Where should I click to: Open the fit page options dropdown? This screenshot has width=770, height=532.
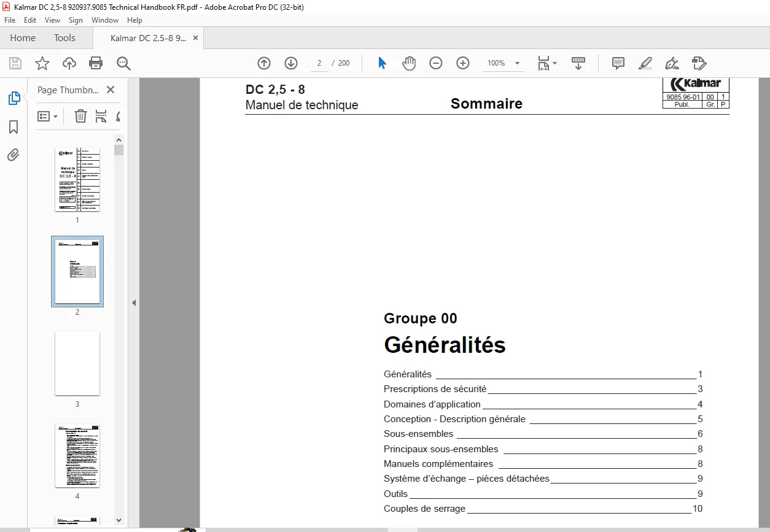point(546,63)
